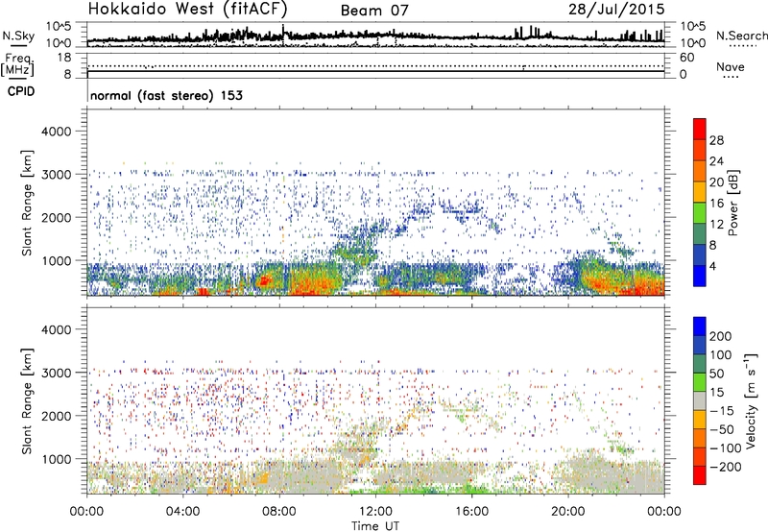Click the '12:00' time axis tick label
Image resolution: width=768 pixels, height=532 pixels.
[x=375, y=512]
